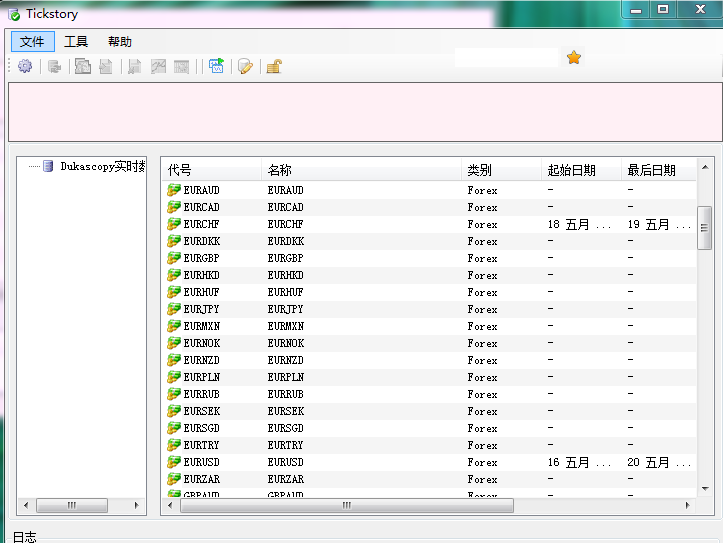Click the grayed database refresh toolbar icon

(54, 67)
